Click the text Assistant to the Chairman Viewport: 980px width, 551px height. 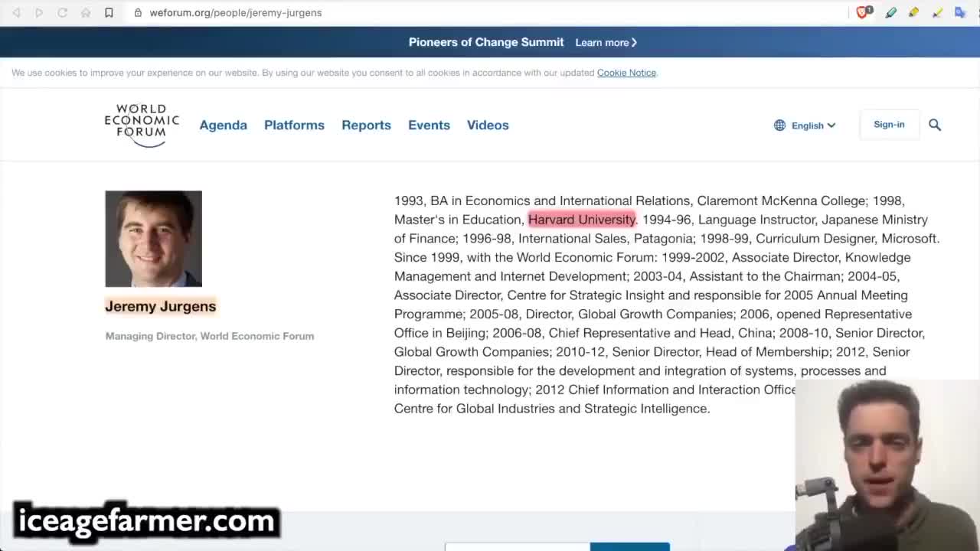(766, 276)
